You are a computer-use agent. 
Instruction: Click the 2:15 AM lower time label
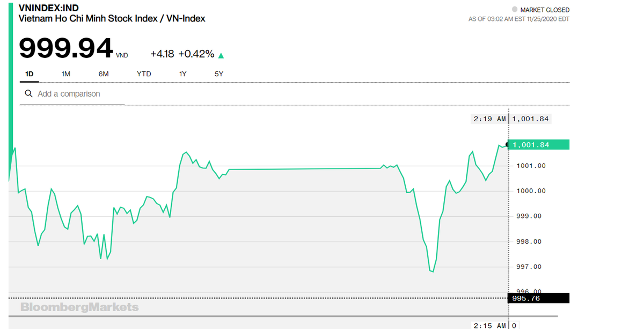pyautogui.click(x=489, y=325)
